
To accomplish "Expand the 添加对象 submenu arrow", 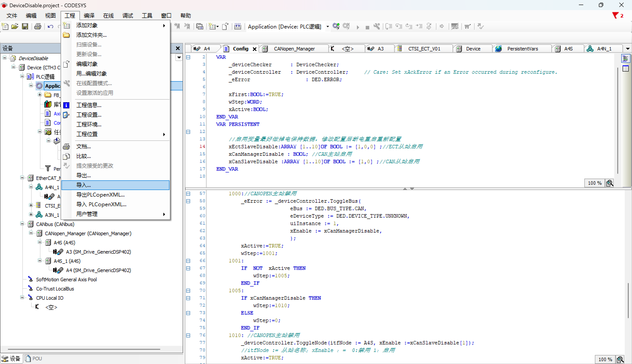I will (x=164, y=25).
